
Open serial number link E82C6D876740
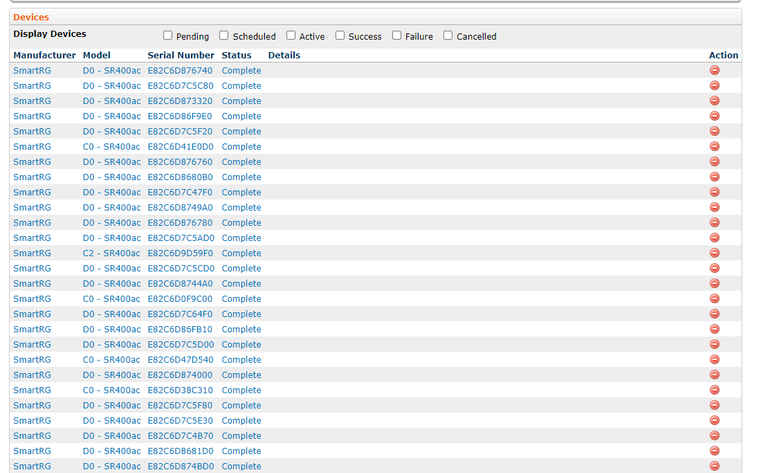180,71
